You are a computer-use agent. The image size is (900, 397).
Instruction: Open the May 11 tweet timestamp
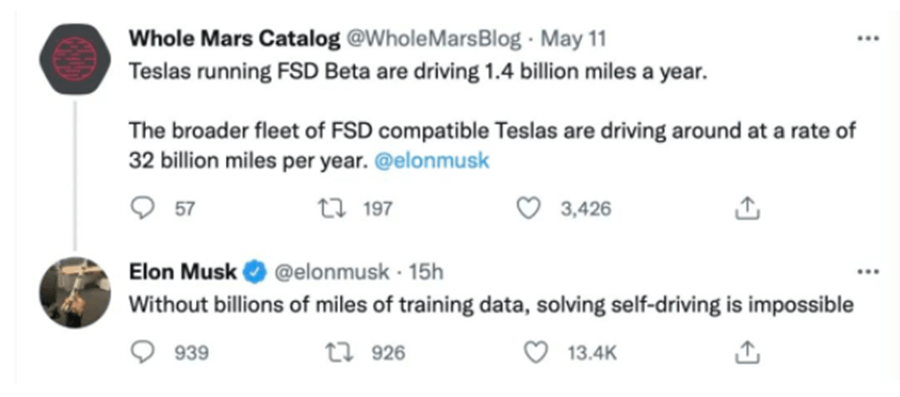pyautogui.click(x=573, y=39)
